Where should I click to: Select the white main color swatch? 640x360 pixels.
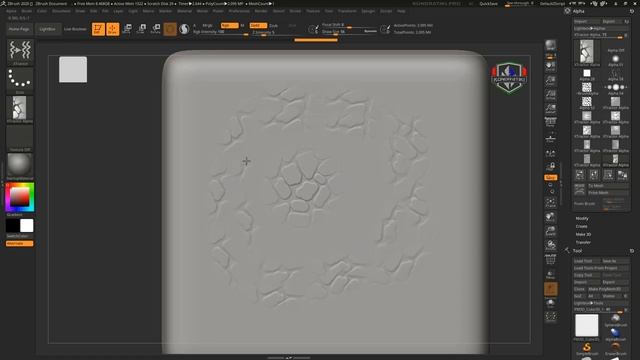[x=27, y=226]
